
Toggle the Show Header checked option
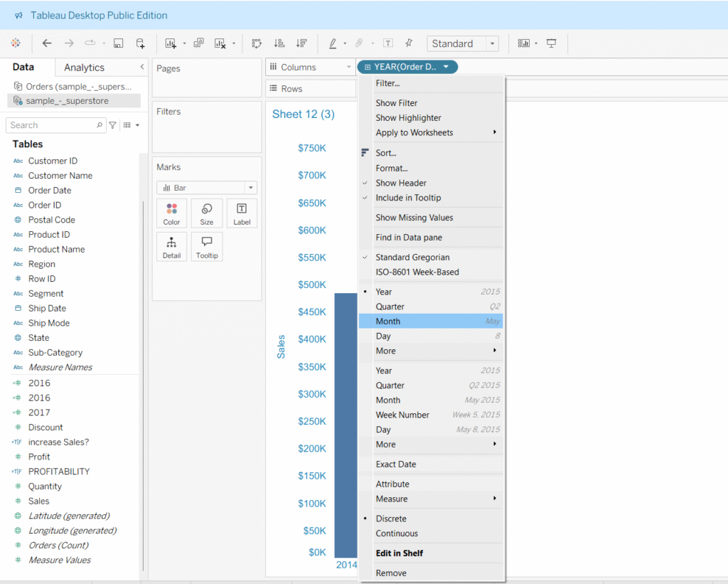tap(401, 183)
